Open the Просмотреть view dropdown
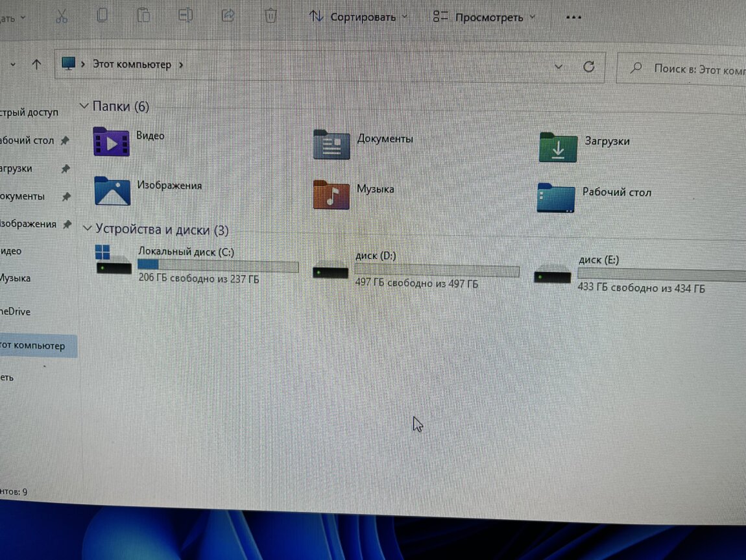Screen dimensions: 746x560 point(484,18)
